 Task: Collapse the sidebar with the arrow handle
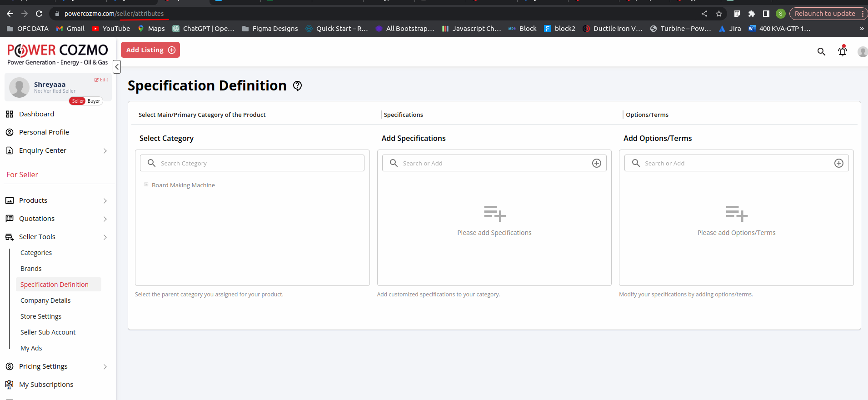117,67
